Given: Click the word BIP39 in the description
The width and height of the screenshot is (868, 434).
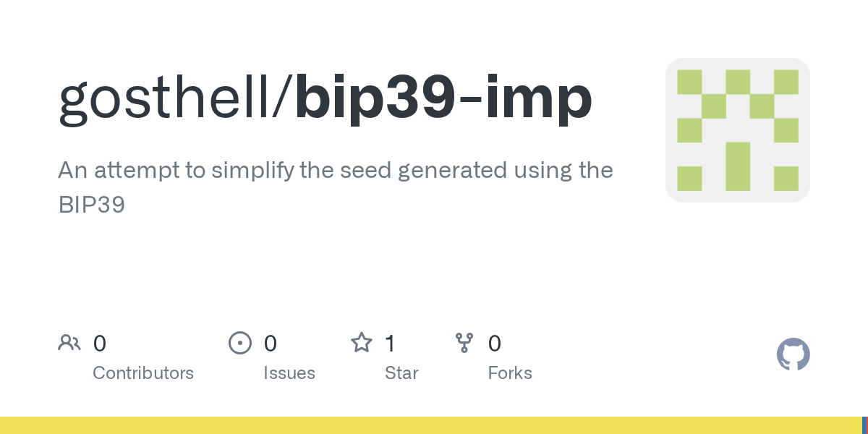Looking at the screenshot, I should [x=91, y=205].
